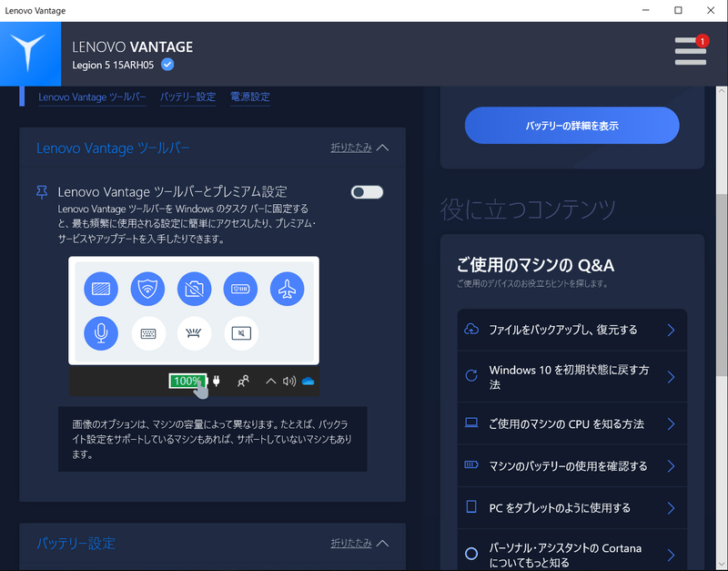This screenshot has width=728, height=571.
Task: Click the green 100% battery gauge
Action: tap(187, 381)
